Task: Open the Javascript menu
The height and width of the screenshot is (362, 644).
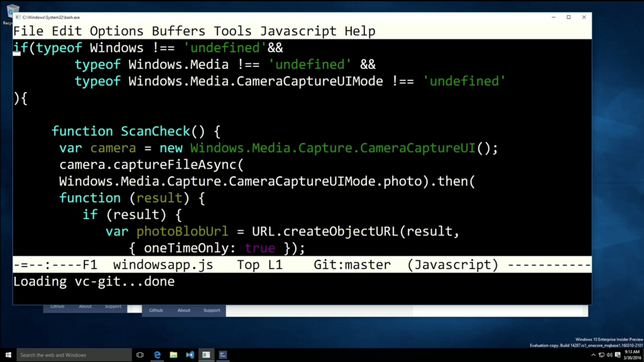Action: tap(298, 31)
